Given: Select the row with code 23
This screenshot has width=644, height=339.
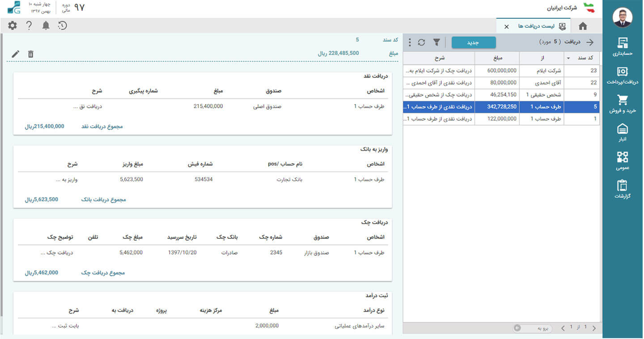Looking at the screenshot, I should (501, 71).
